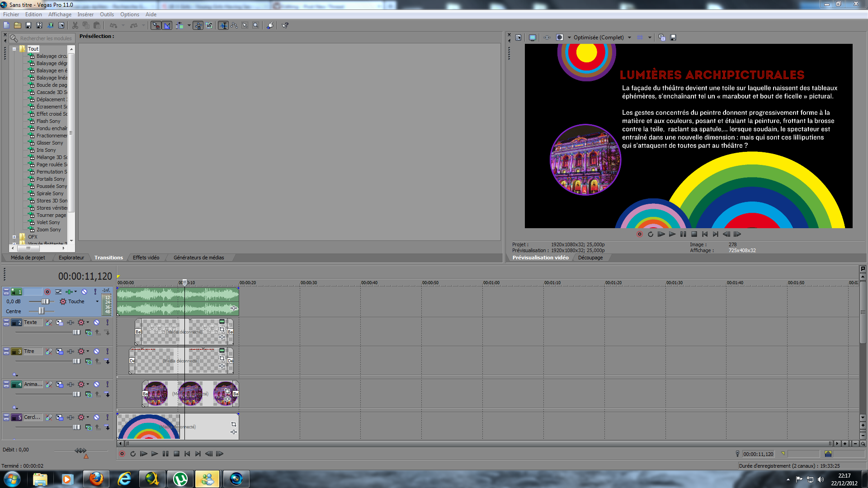Mute audio track 1
The height and width of the screenshot is (488, 868).
point(84,292)
